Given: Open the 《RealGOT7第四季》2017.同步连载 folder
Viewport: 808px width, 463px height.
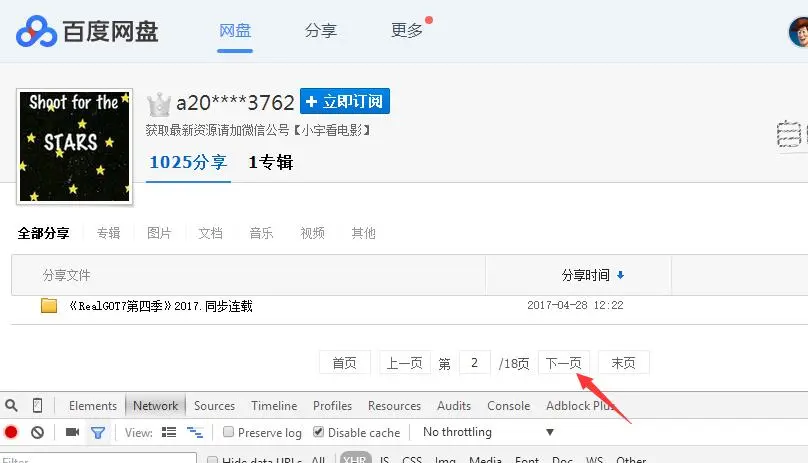Looking at the screenshot, I should [160, 306].
